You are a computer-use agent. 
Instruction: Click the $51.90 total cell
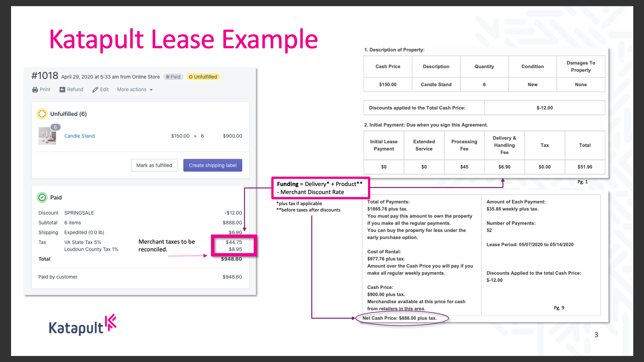585,167
